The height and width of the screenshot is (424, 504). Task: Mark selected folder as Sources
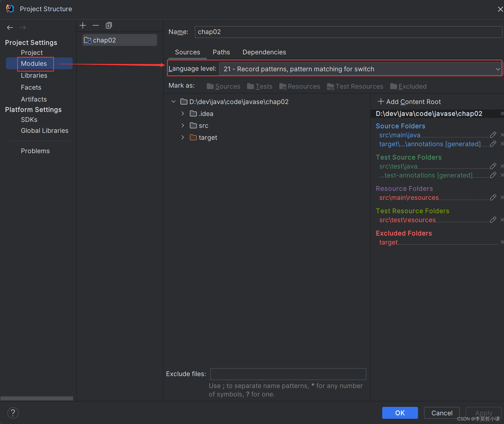click(223, 86)
